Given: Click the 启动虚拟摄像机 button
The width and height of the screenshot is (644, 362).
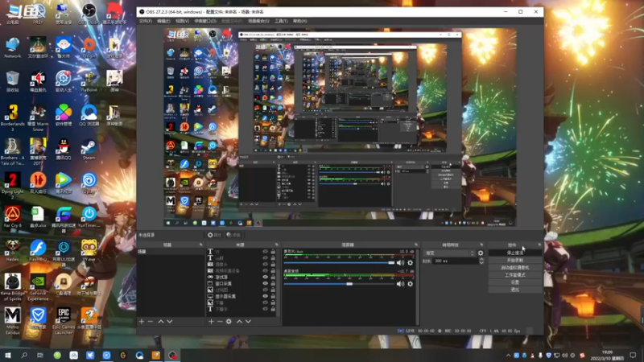Looking at the screenshot, I should 514,268.
